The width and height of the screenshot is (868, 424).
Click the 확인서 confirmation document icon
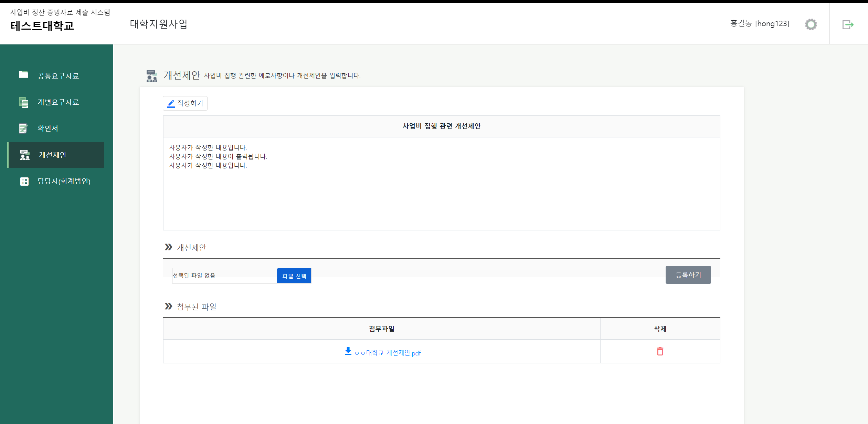tap(23, 128)
